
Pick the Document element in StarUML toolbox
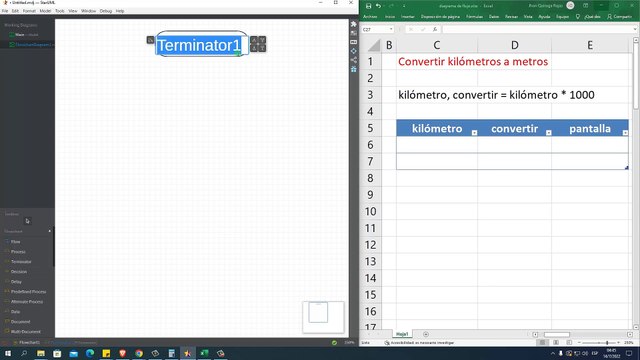tap(20, 322)
